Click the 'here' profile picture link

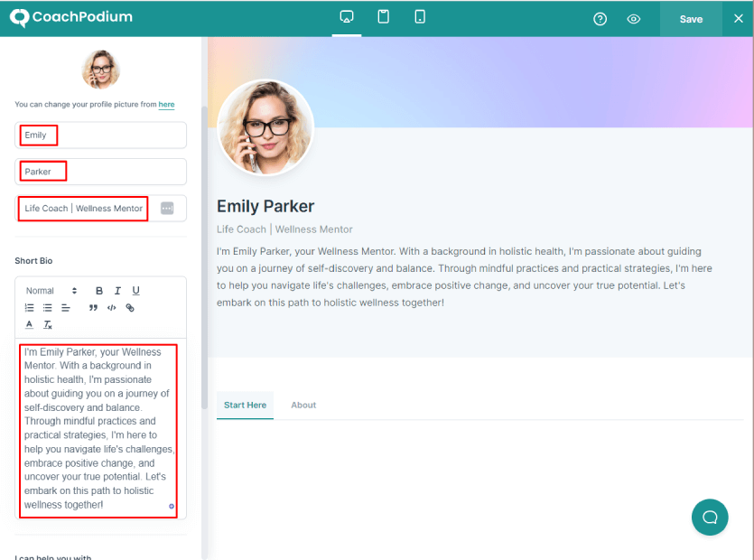tap(166, 105)
